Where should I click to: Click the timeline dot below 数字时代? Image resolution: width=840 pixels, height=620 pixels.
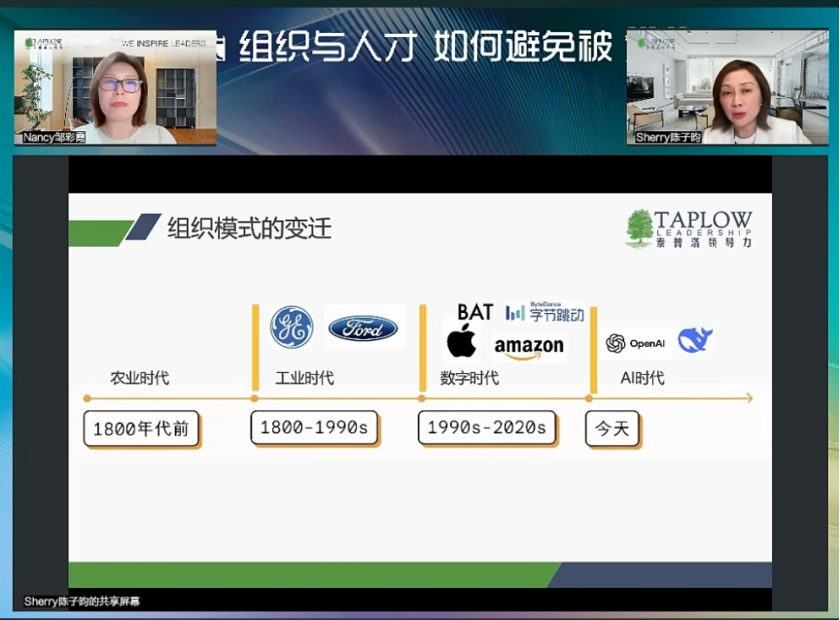[x=422, y=398]
